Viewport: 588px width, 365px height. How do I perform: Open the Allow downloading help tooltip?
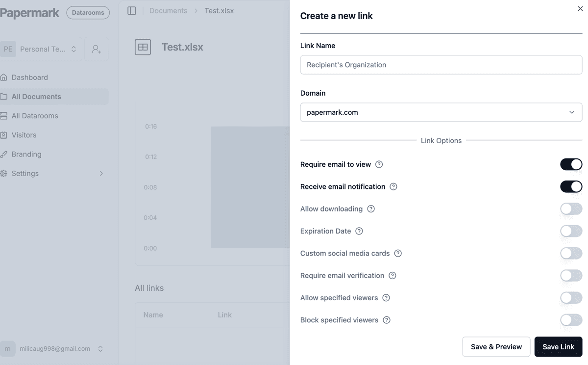pyautogui.click(x=371, y=209)
